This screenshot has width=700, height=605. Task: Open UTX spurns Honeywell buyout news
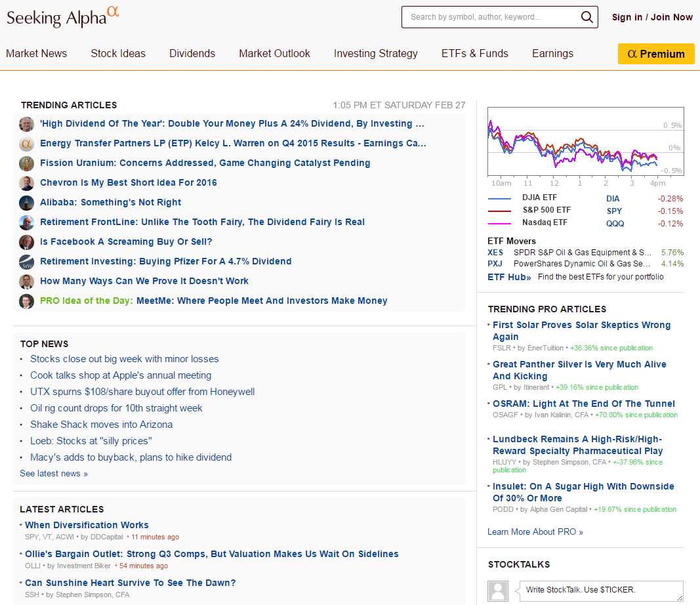click(x=142, y=392)
